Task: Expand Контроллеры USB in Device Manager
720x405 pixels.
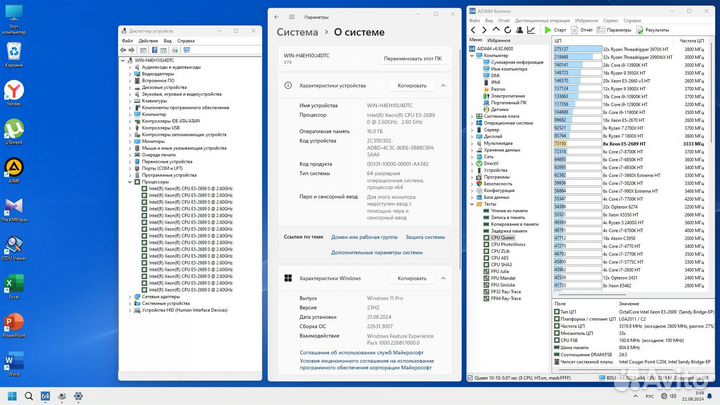Action: pyautogui.click(x=130, y=128)
